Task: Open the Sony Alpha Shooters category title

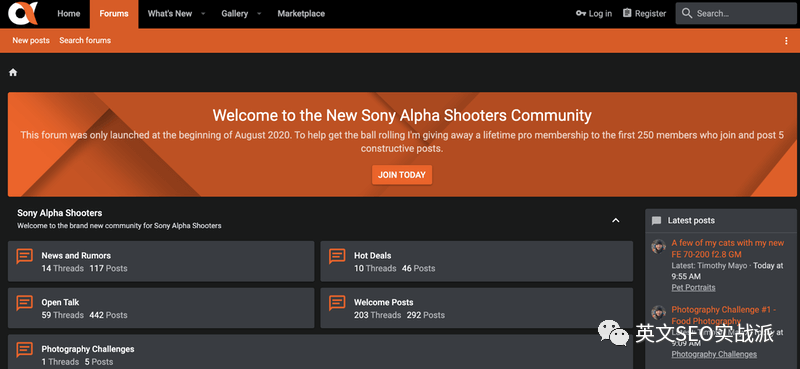Action: coord(60,213)
